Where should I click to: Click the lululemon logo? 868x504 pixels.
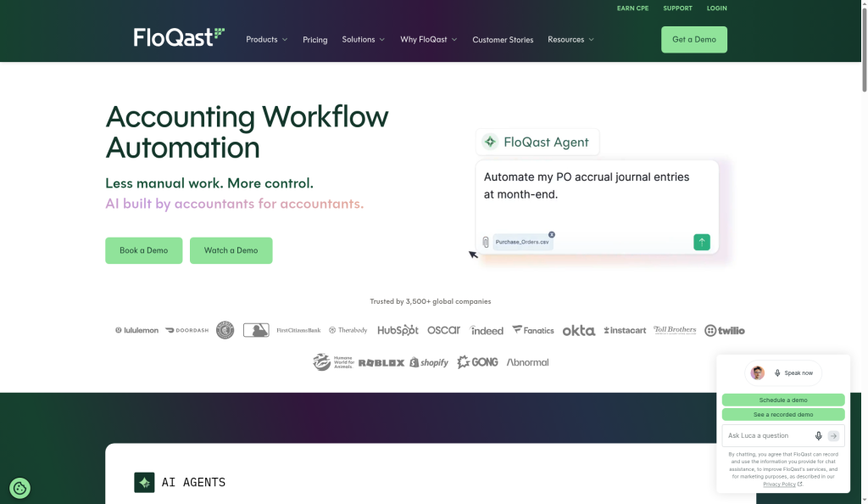click(x=136, y=330)
